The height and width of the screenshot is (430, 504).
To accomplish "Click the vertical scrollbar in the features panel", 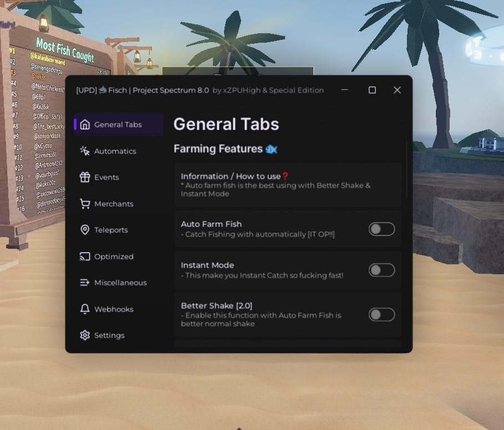I will (x=408, y=169).
